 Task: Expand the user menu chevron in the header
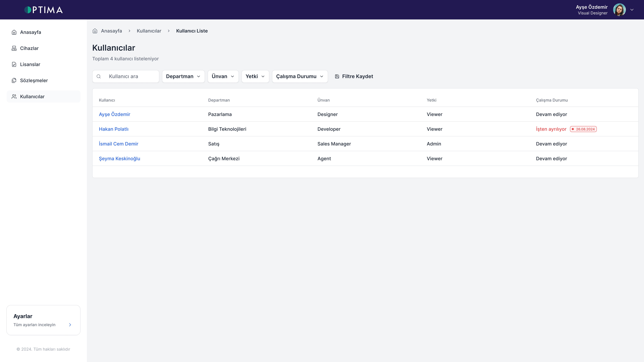[632, 10]
